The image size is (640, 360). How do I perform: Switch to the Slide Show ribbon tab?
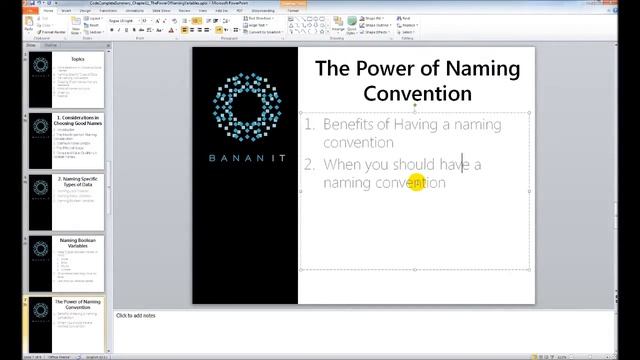(x=161, y=11)
